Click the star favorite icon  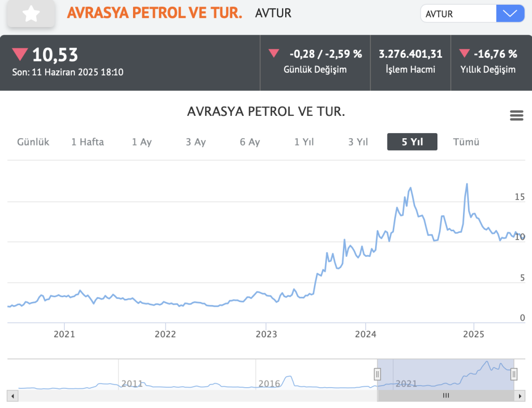pos(31,14)
